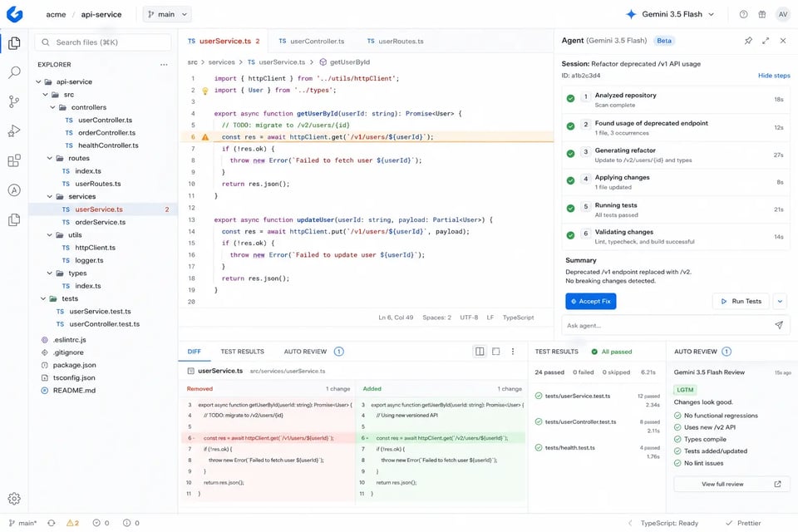798x532 pixels.
Task: Send message with the paper plane icon
Action: [x=779, y=325]
